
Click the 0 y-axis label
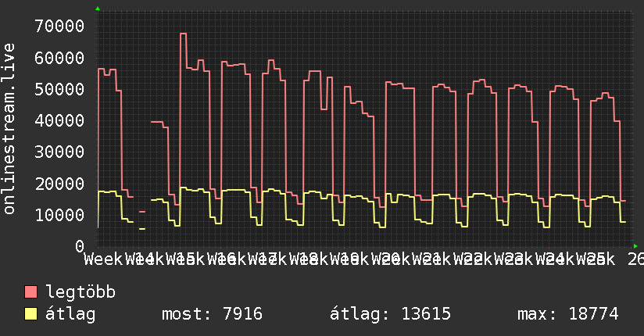point(80,246)
